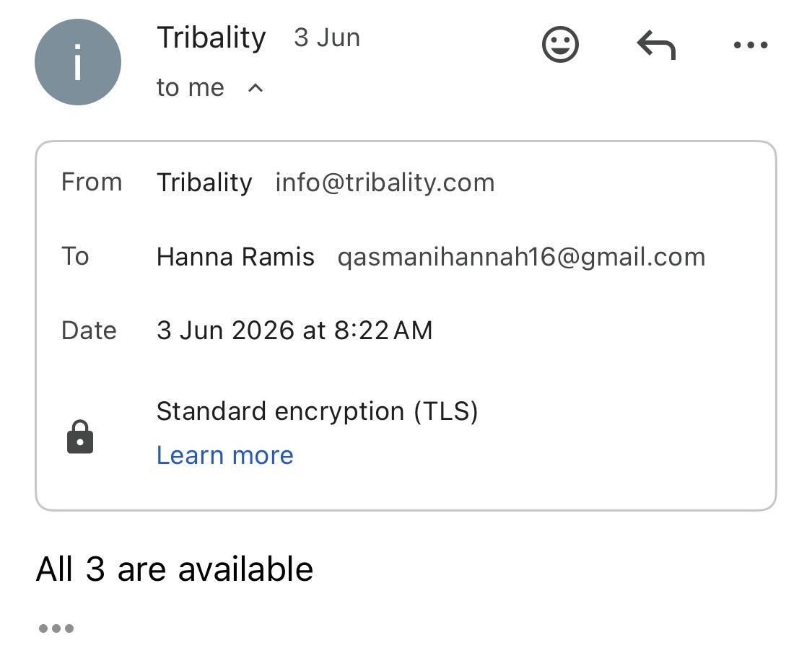Tap the Tribality name in From row
The image size is (812, 653).
point(204,183)
